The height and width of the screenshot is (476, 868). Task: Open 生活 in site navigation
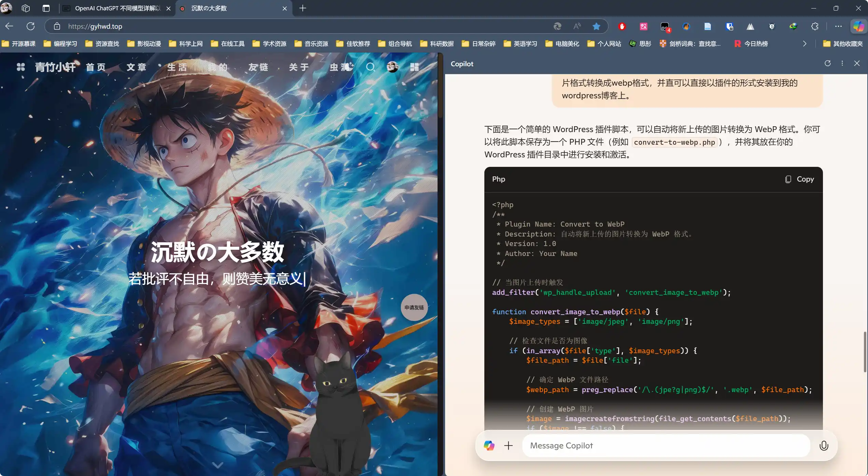[x=177, y=67]
